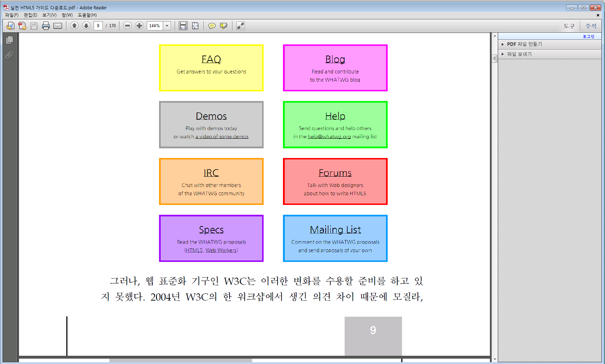Screen dimensions: 605x364
Task: Switch to read mode expand icon
Action: point(241,26)
